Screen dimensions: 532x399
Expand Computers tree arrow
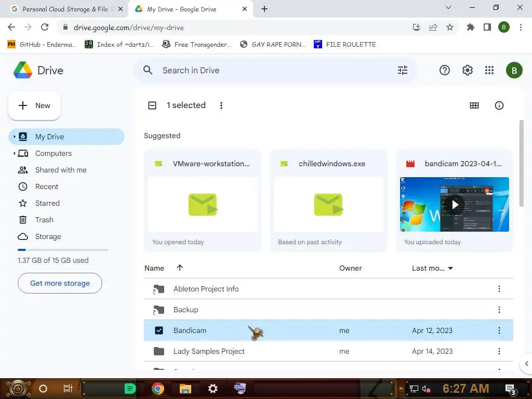click(14, 153)
